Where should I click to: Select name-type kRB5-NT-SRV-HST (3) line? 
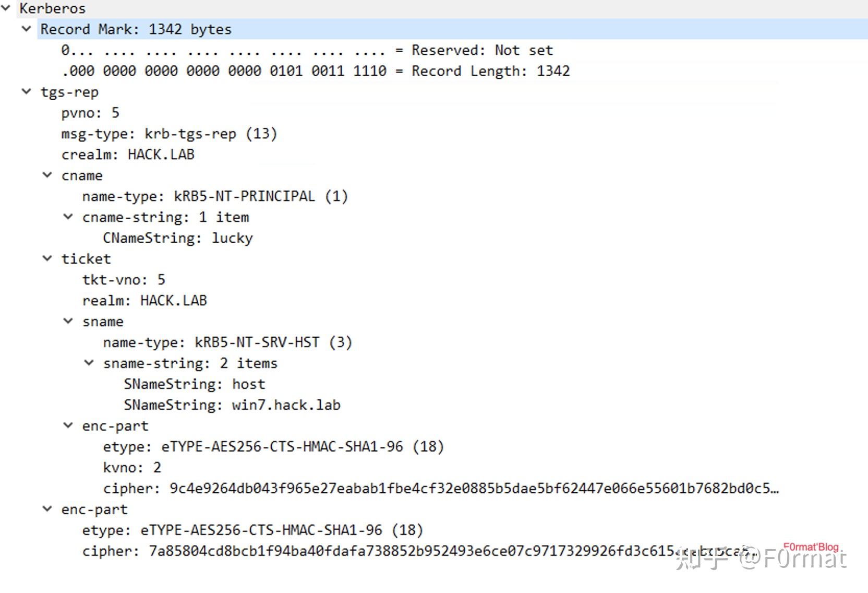(227, 342)
